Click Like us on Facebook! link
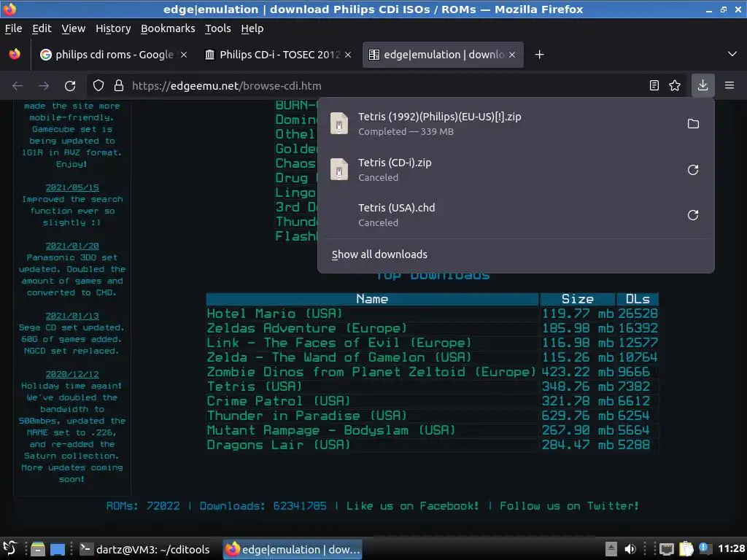The width and height of the screenshot is (747, 560). pyautogui.click(x=413, y=506)
